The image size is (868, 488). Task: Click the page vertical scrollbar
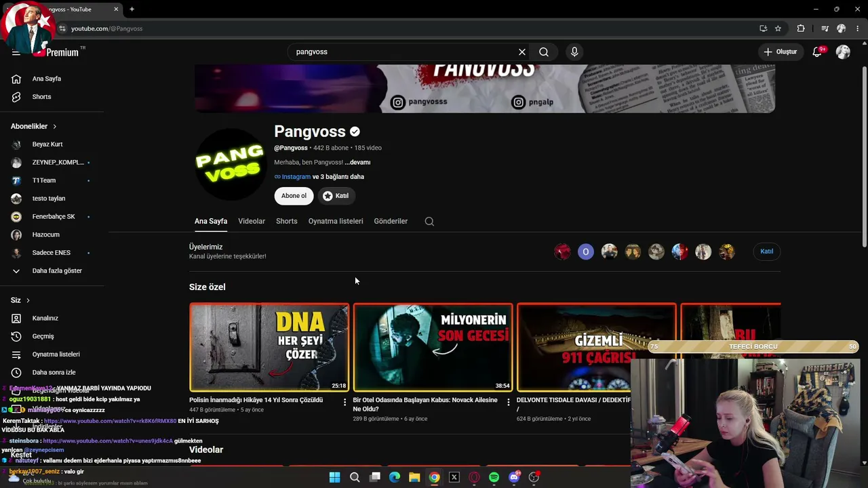click(x=864, y=156)
